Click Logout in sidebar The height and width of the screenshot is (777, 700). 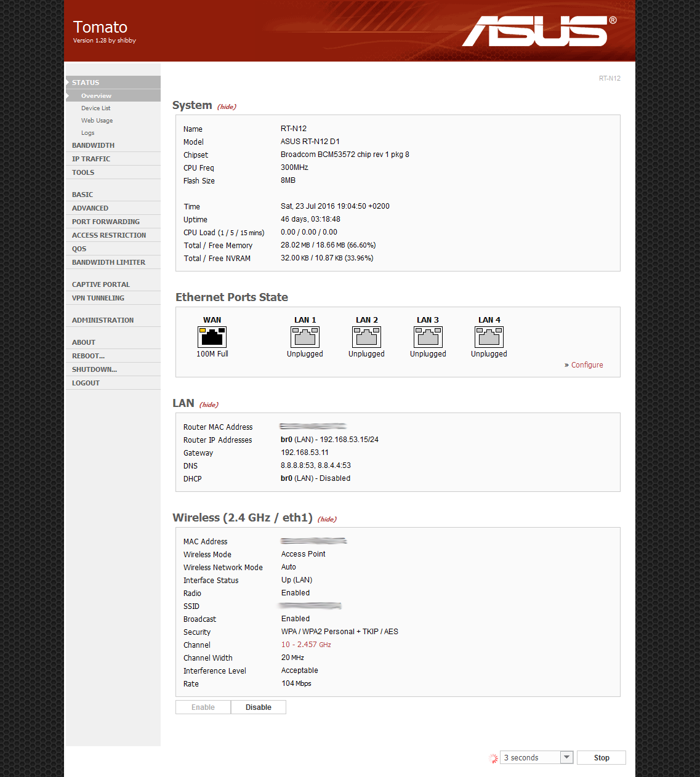click(113, 383)
